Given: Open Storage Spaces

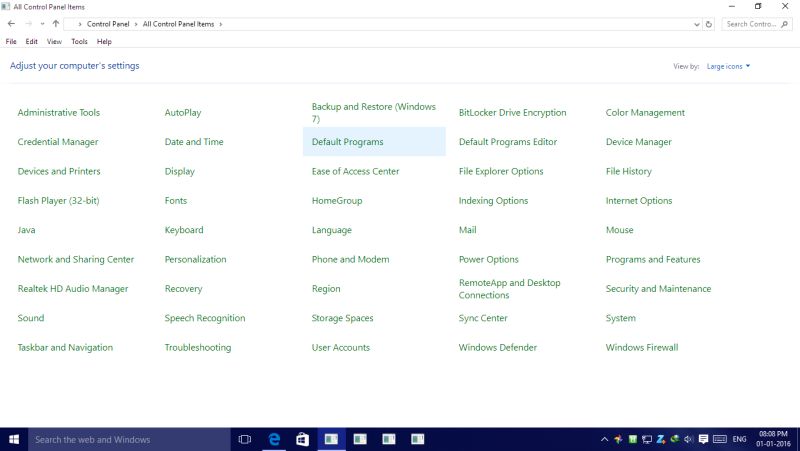Looking at the screenshot, I should click(x=342, y=318).
